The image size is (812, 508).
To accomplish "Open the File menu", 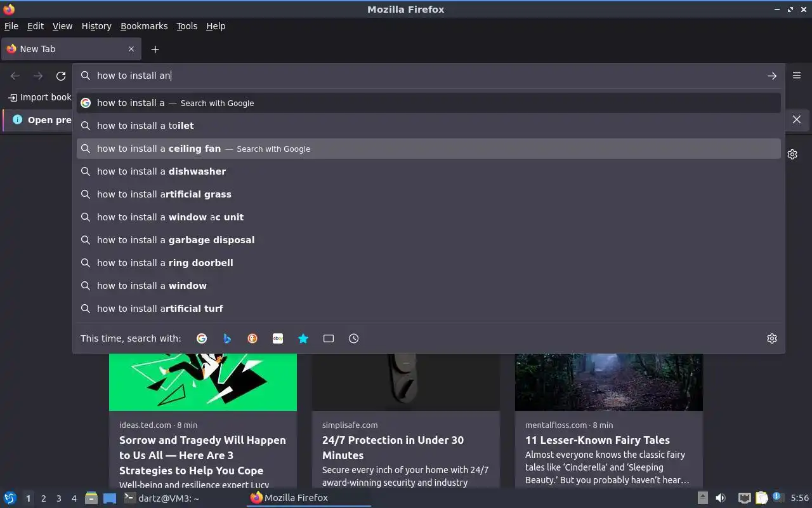I will (11, 26).
